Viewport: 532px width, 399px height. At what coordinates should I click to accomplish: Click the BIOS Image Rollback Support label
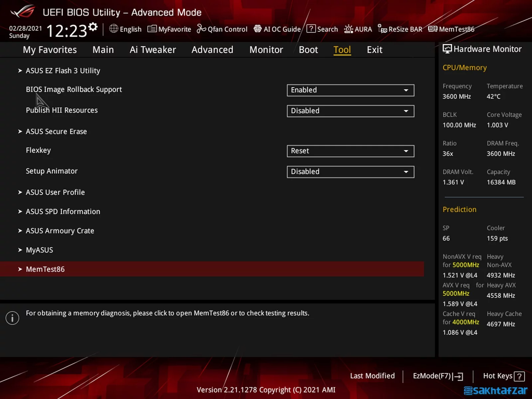pos(74,90)
